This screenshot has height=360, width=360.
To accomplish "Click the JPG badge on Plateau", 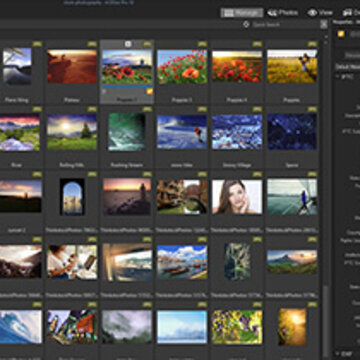I will (92, 44).
